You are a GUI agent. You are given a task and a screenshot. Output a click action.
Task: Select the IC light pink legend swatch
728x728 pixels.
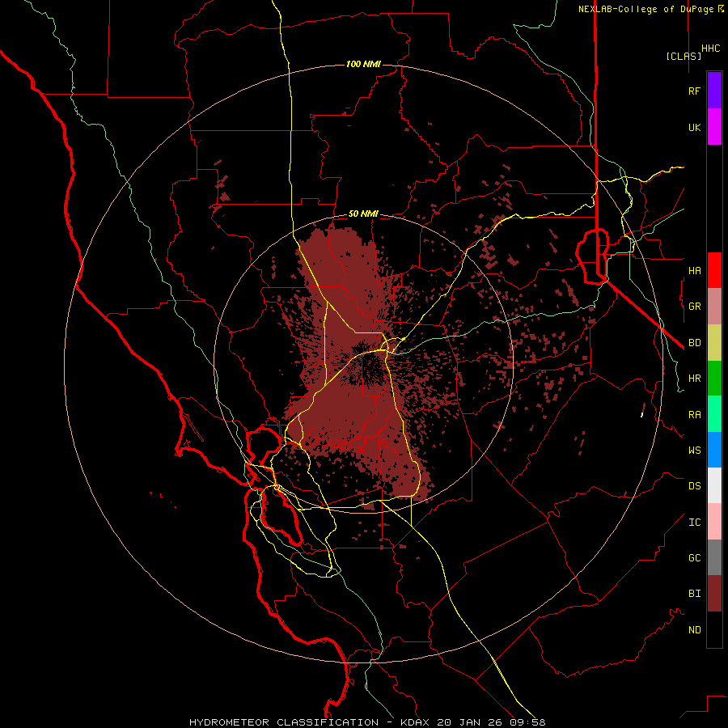[x=714, y=522]
